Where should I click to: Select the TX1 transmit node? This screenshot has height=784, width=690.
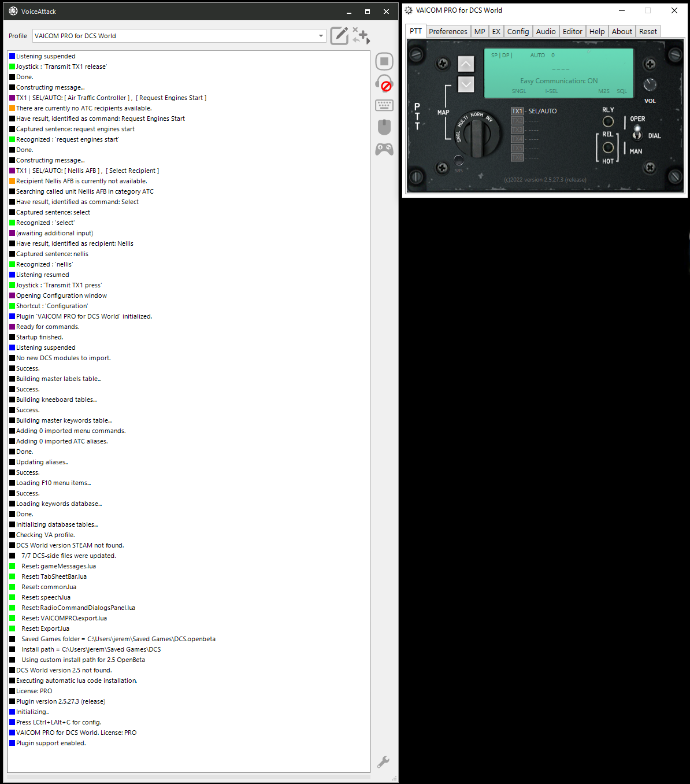point(517,111)
